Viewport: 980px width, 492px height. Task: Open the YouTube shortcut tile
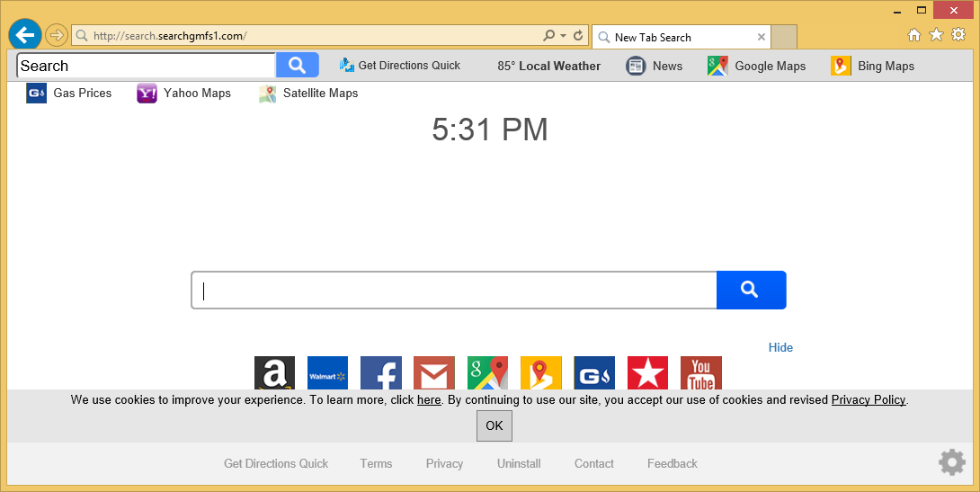pos(701,373)
